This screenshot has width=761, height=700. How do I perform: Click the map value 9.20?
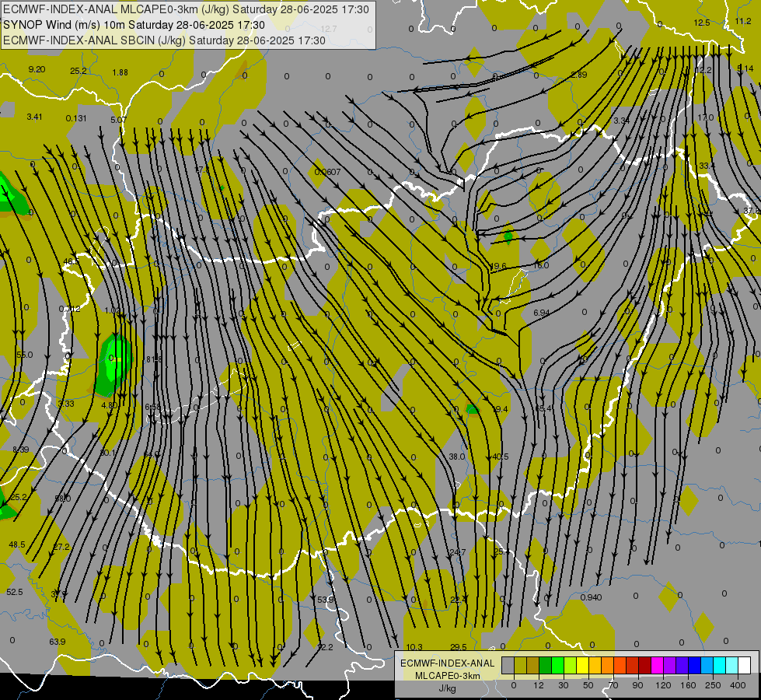37,69
